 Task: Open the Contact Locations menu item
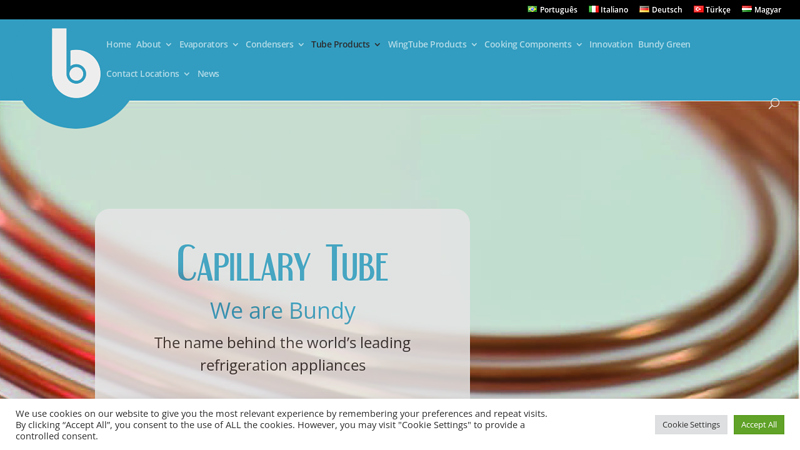pyautogui.click(x=142, y=73)
